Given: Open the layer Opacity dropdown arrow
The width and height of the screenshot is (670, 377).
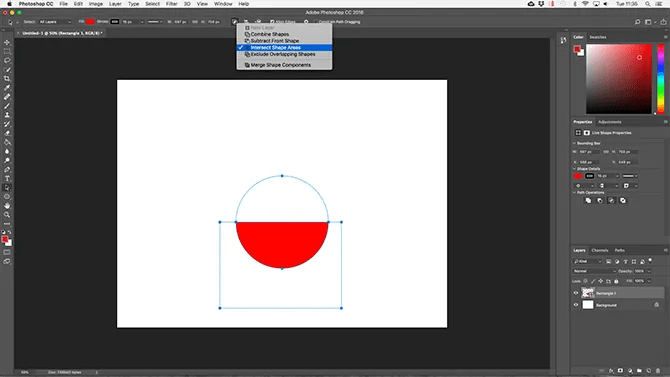Looking at the screenshot, I should coord(649,271).
